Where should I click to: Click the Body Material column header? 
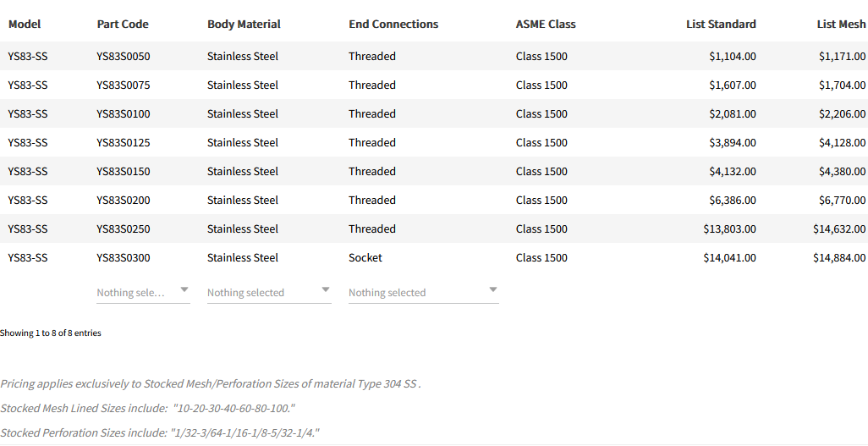pyautogui.click(x=244, y=25)
